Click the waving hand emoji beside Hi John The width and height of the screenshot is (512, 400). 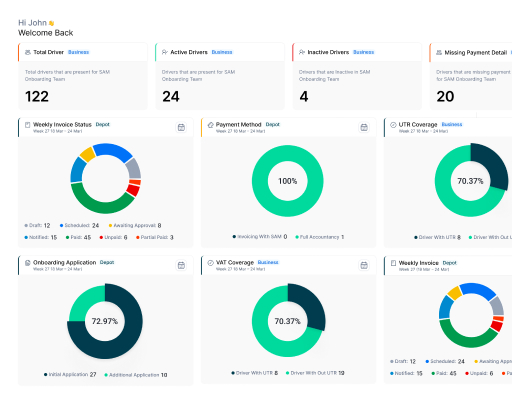pyautogui.click(x=51, y=23)
